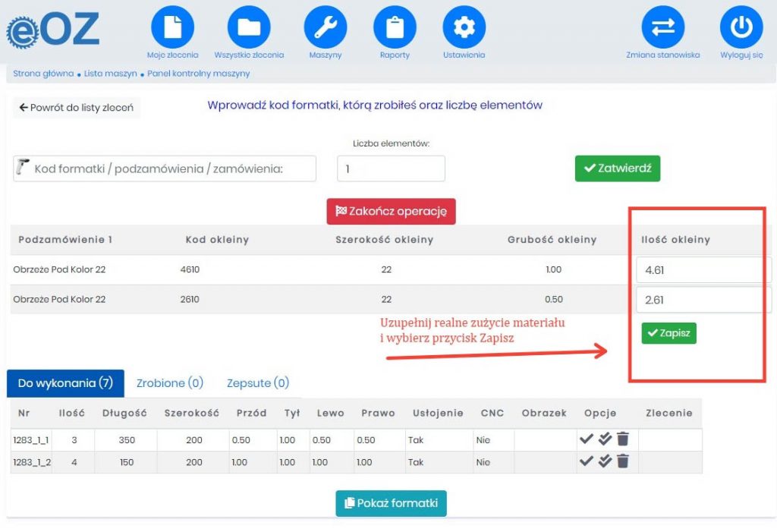Go to Lista maszyn breadcrumb link
The image size is (777, 532).
111,74
